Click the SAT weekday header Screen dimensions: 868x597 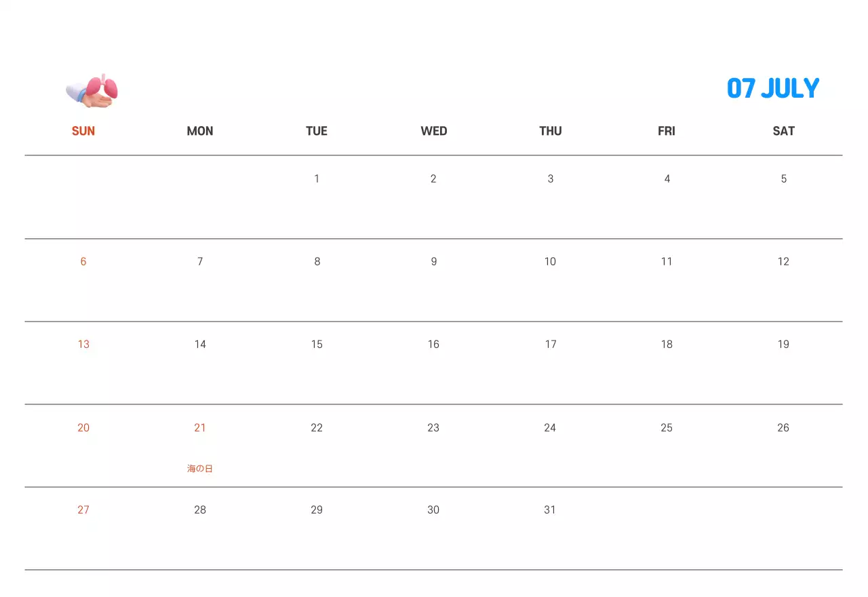(783, 131)
